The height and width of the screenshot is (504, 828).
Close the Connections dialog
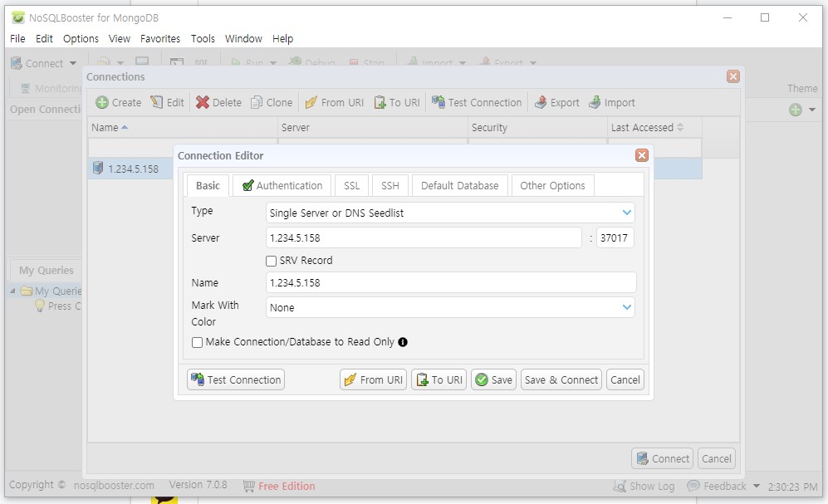pos(733,76)
